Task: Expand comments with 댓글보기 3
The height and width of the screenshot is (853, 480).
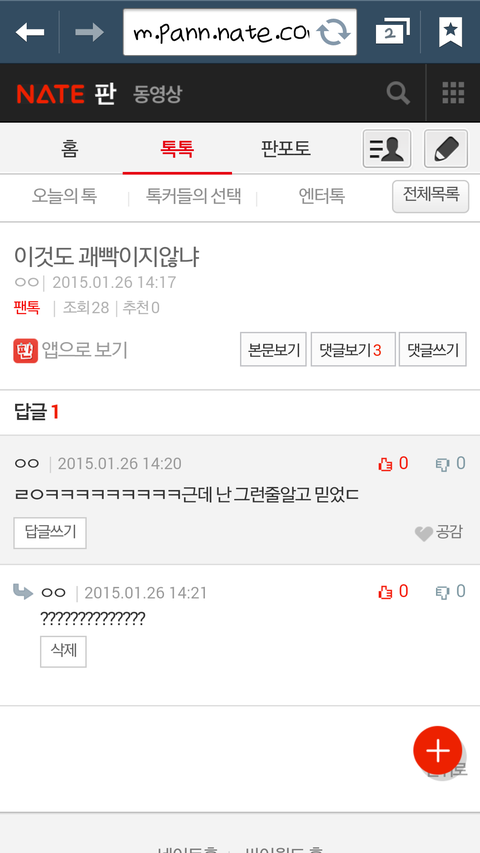Action: tap(353, 350)
